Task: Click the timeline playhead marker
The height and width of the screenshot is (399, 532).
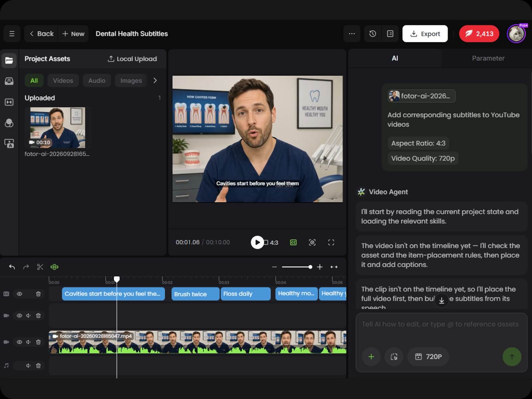Action: [x=117, y=279]
